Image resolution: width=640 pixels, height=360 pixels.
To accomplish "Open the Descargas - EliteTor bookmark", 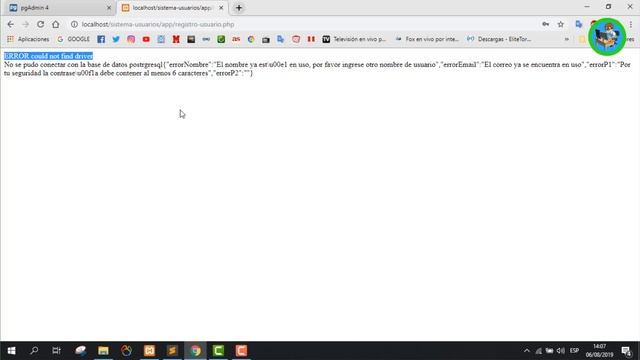I will 499,39.
